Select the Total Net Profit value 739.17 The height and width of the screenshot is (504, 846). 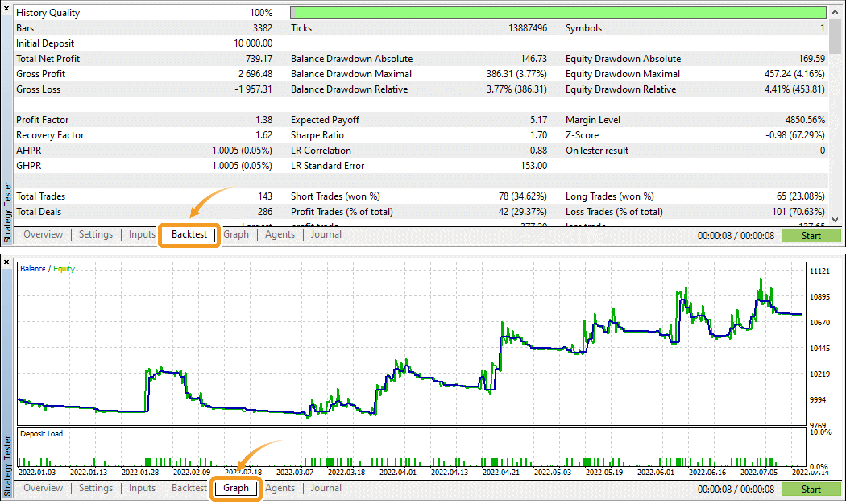click(259, 59)
